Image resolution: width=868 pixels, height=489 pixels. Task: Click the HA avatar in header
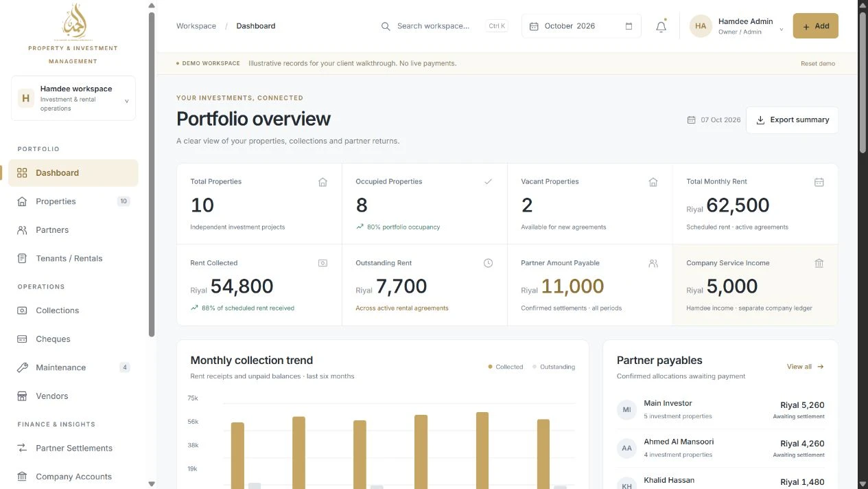click(x=701, y=26)
